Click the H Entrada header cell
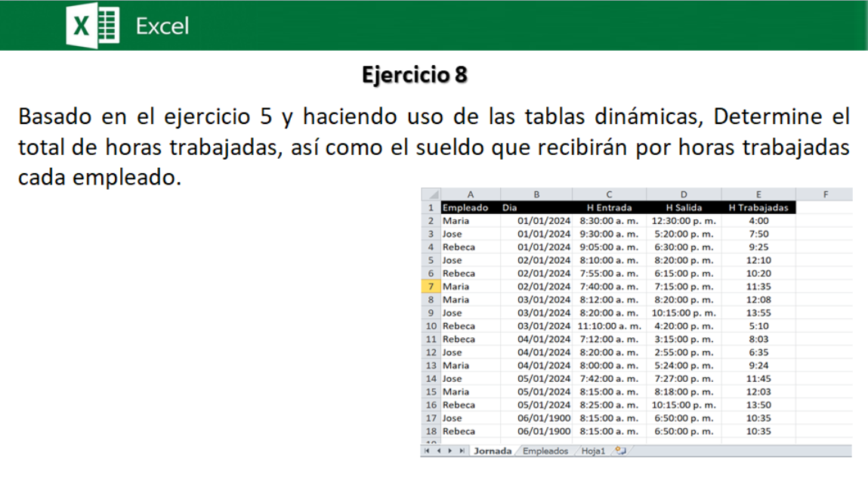 [609, 207]
